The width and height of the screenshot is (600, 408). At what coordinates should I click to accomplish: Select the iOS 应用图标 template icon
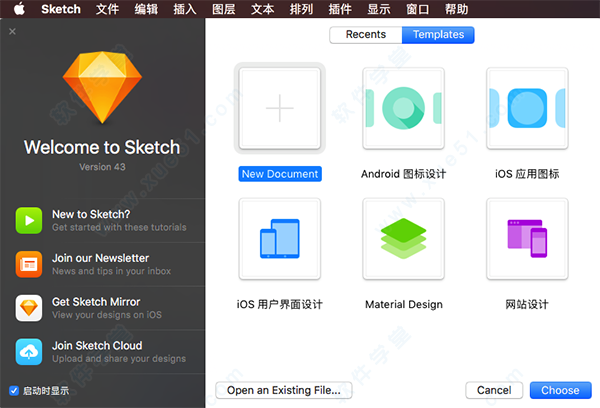(x=527, y=108)
